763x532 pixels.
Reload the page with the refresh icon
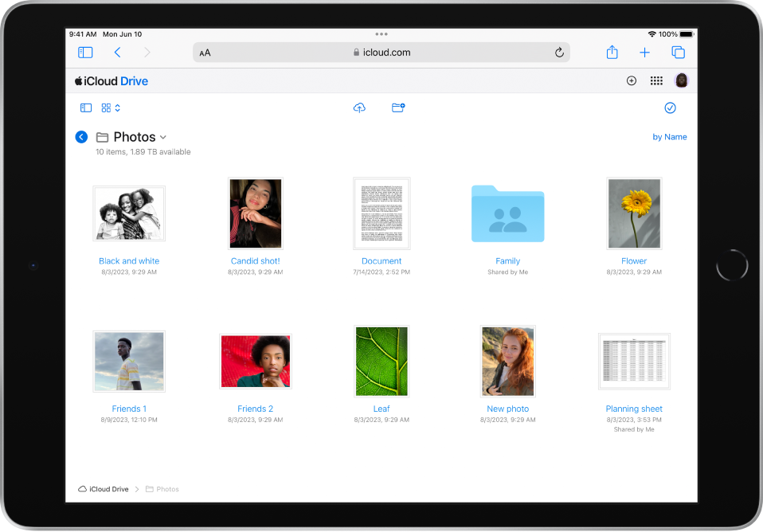pos(560,52)
